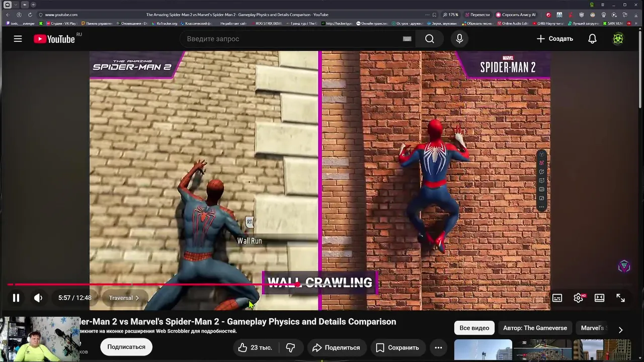This screenshot has width=644, height=362.
Task: Open the RuTracker.org bookmark
Action: (164, 24)
